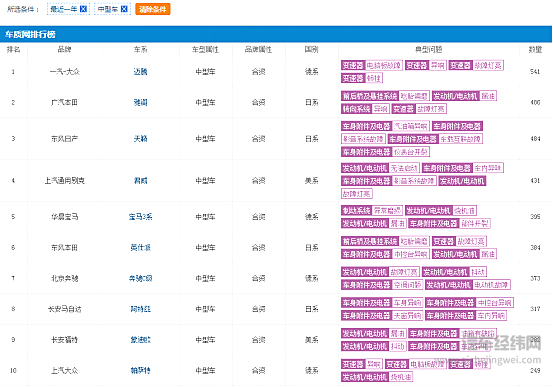The height and width of the screenshot is (387, 553).
Task: Open the 雅阁 car series link
Action: pyautogui.click(x=140, y=102)
